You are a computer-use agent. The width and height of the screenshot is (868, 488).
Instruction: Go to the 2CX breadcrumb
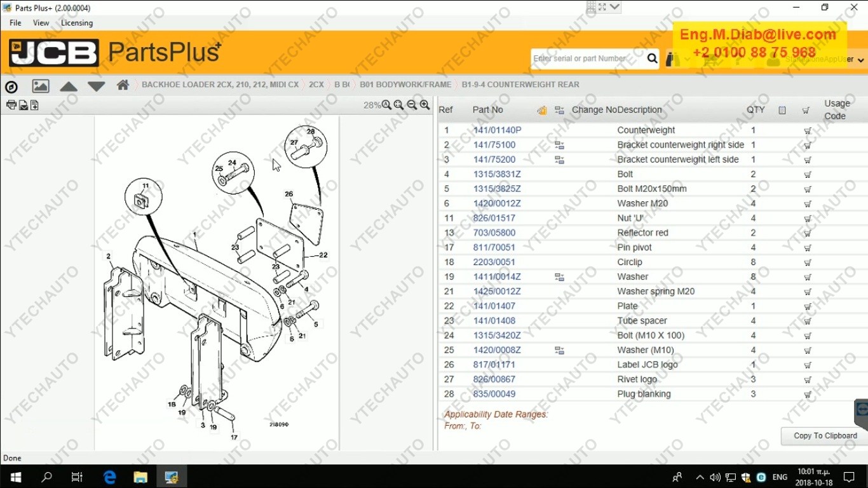point(316,85)
